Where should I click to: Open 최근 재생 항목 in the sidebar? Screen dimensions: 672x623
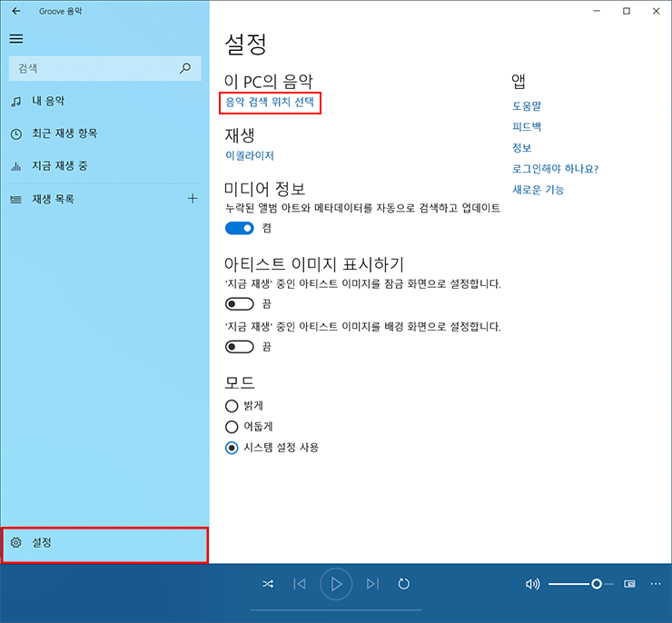tap(104, 133)
